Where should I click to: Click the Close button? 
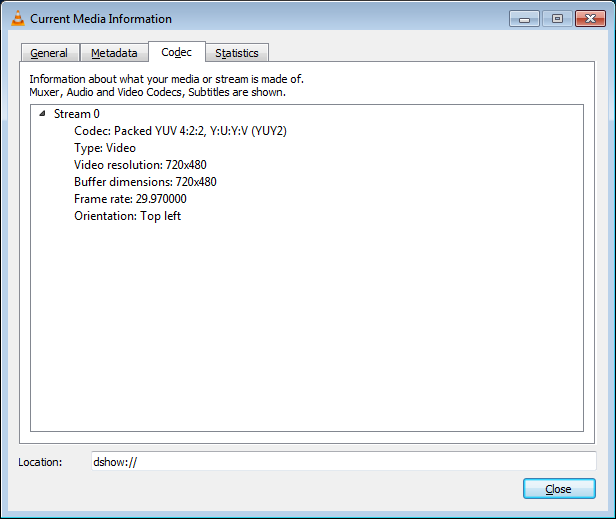point(559,489)
